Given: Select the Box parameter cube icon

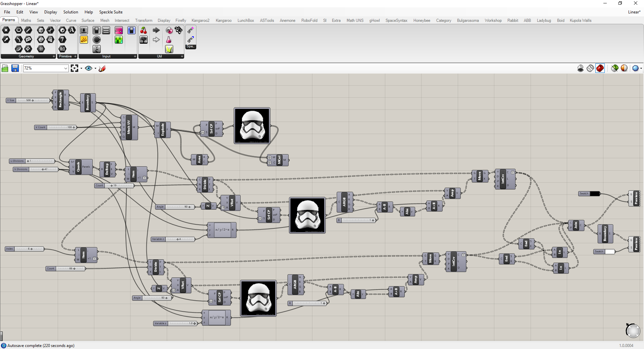Looking at the screenshot, I should 41,30.
